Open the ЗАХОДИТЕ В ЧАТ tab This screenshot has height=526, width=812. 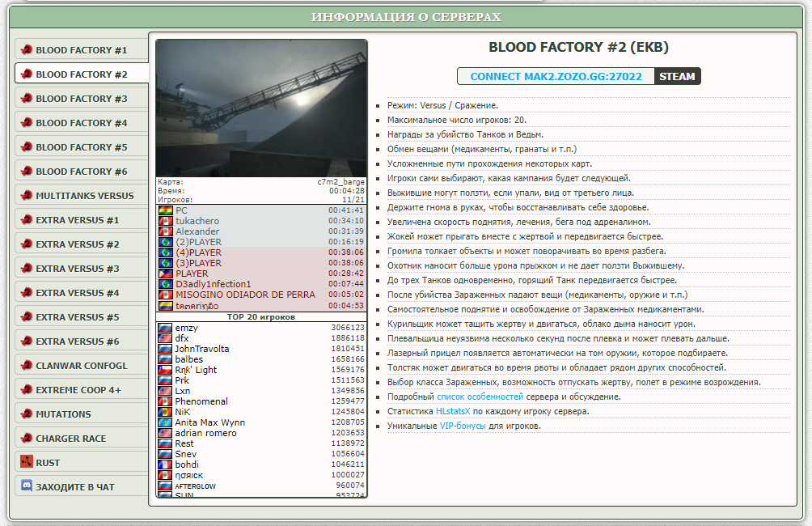point(82,487)
